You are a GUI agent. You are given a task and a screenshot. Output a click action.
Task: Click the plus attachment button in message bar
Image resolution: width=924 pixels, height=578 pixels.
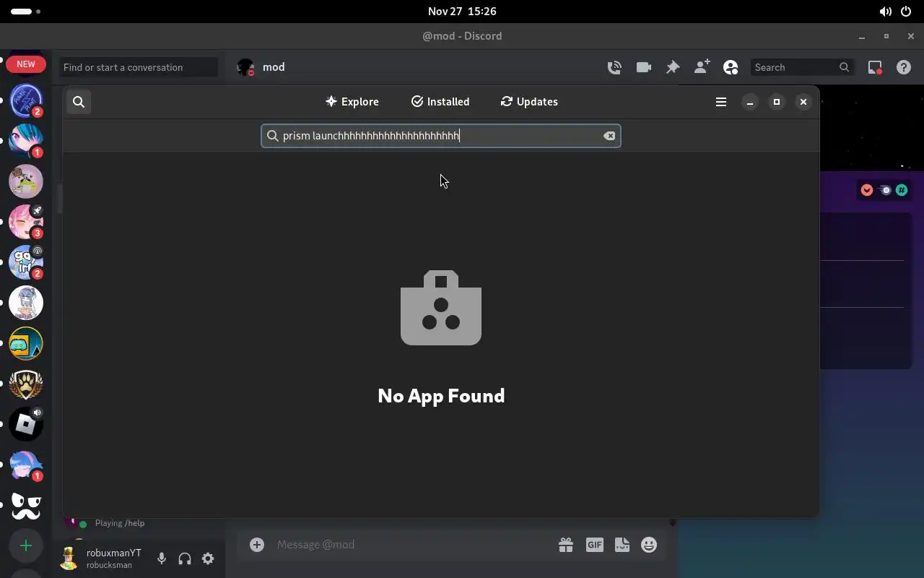(257, 545)
